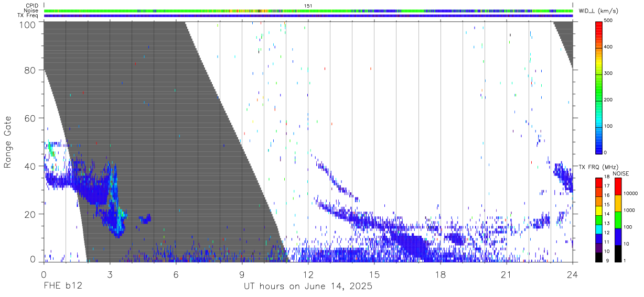Click the 300 tick on width colorbar
The width and height of the screenshot is (644, 297).
click(609, 73)
